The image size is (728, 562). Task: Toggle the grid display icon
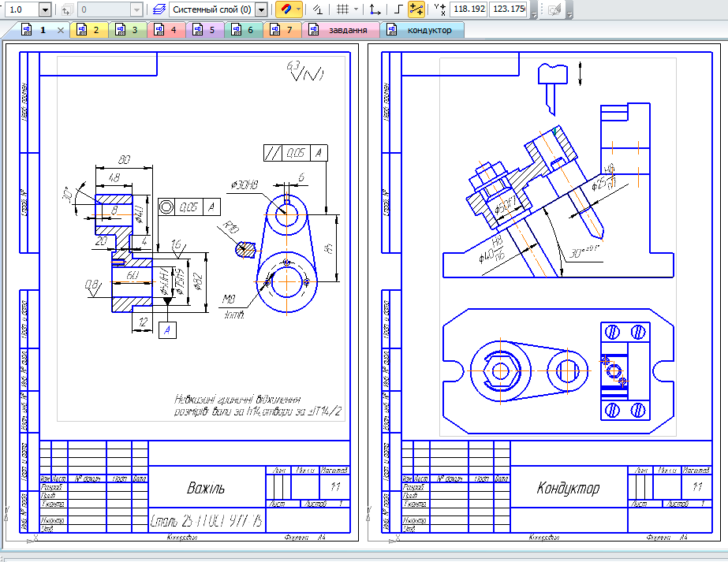click(342, 9)
